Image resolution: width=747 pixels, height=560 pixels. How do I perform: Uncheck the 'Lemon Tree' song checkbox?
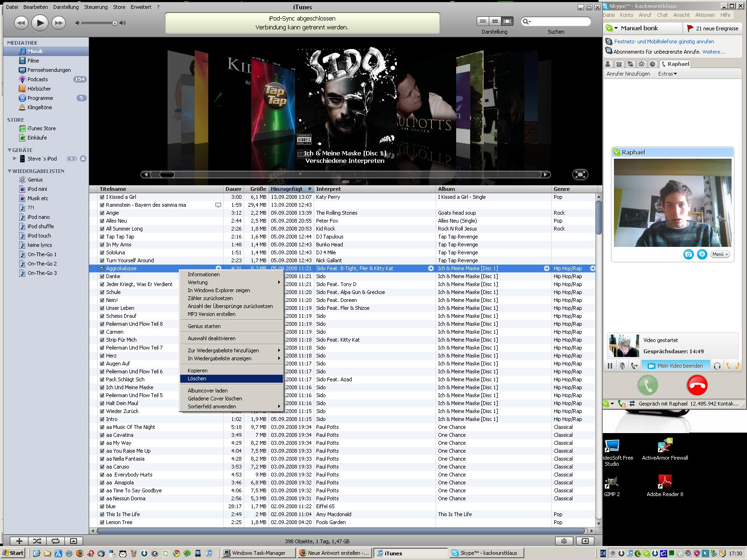(x=102, y=522)
